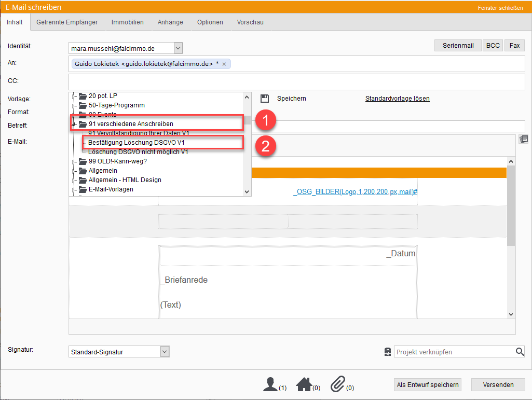This screenshot has width=532, height=400.
Task: Click the project cabinet icon beside Projekt verknüpfen
Action: coord(387,352)
